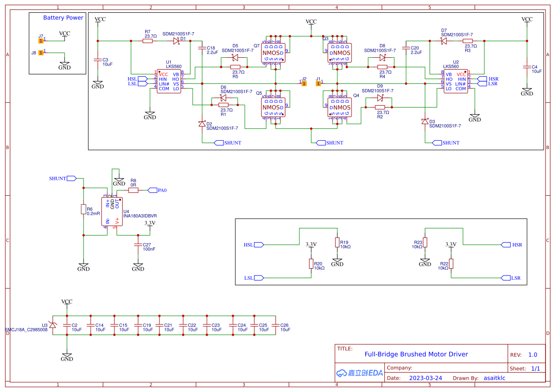Select diode D2 below the bridge
The height and width of the screenshot is (392, 555).
203,125
